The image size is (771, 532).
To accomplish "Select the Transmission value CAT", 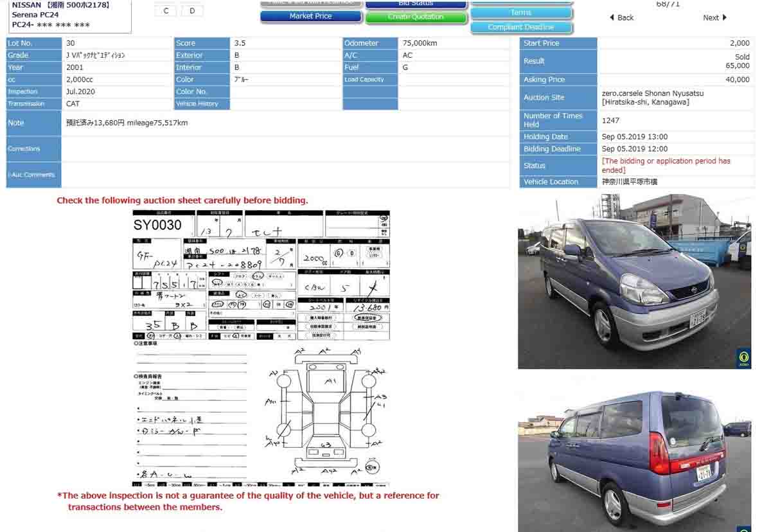I will point(73,104).
